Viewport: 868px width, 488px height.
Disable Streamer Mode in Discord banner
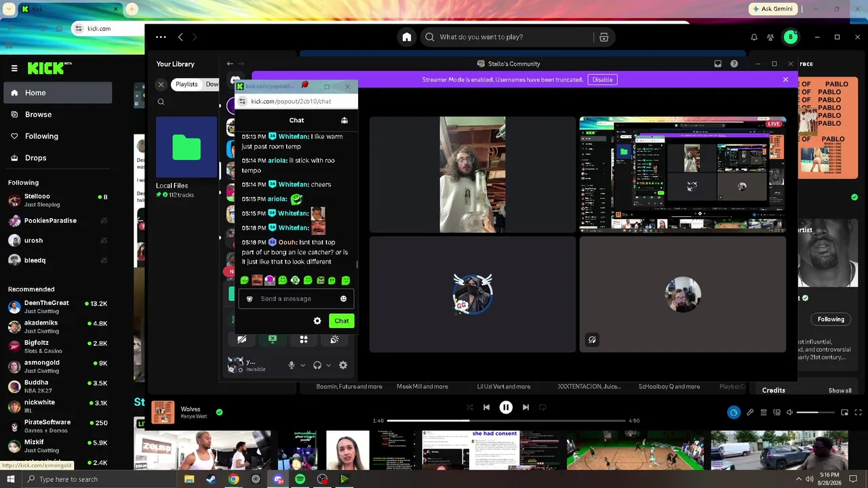(x=602, y=79)
